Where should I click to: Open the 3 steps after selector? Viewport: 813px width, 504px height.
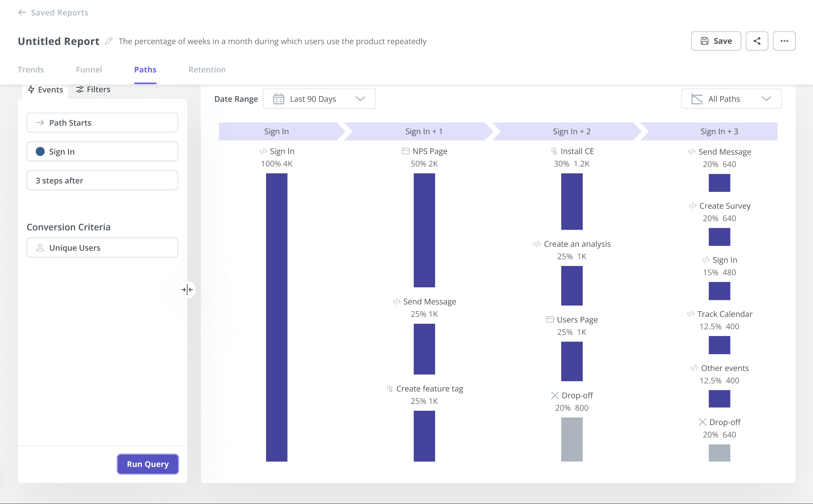(x=102, y=180)
